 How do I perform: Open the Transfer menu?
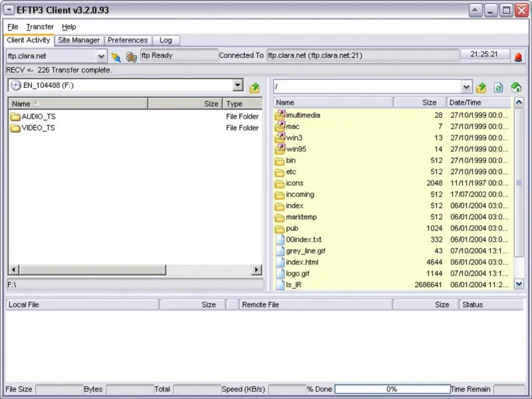(x=40, y=27)
